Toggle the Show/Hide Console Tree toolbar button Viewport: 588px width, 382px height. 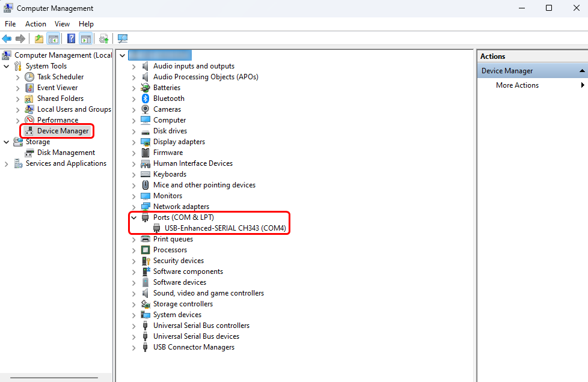[x=54, y=39]
